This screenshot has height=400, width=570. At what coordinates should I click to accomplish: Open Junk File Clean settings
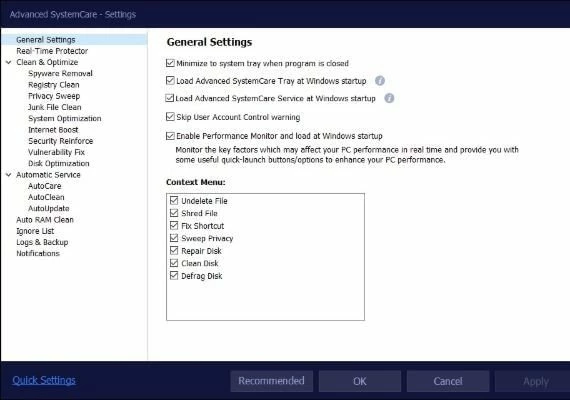(55, 107)
